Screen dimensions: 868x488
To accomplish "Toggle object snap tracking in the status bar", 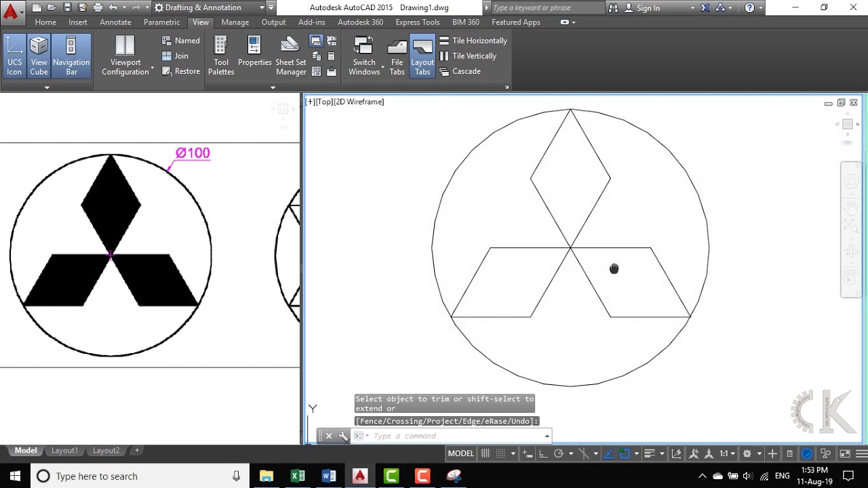I will tap(608, 453).
